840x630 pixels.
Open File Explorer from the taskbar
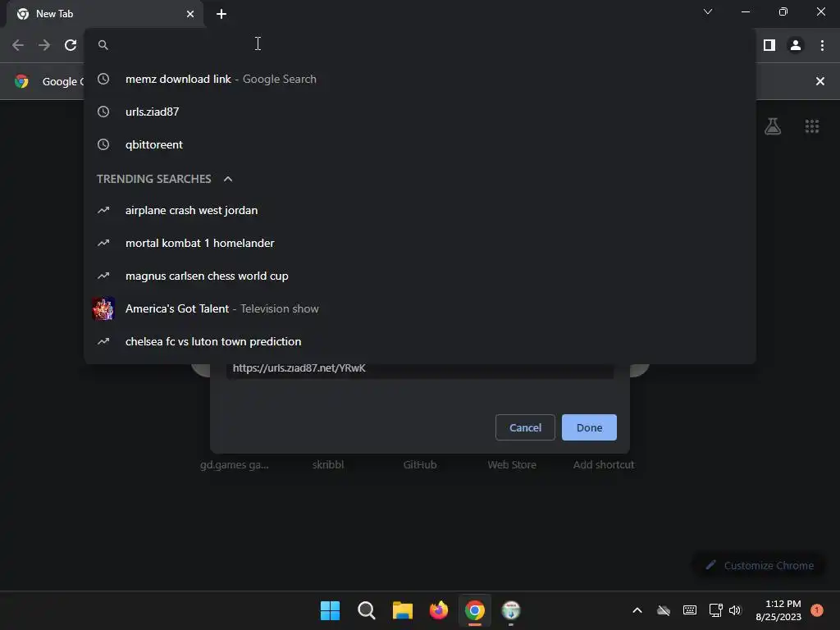pos(402,610)
